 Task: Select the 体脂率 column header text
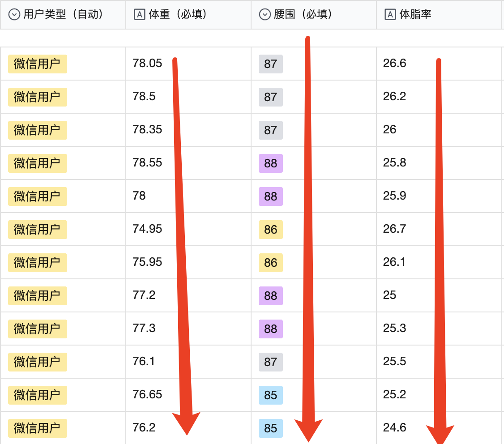(x=415, y=15)
